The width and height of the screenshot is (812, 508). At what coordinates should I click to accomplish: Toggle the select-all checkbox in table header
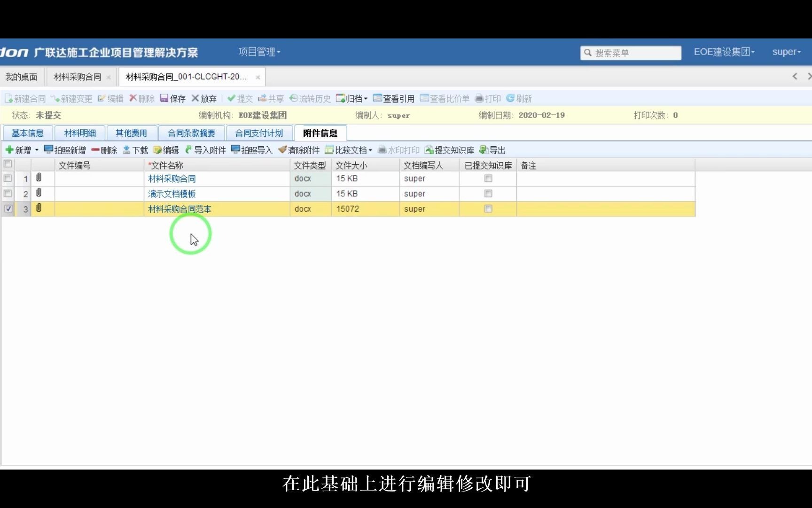[x=8, y=164]
